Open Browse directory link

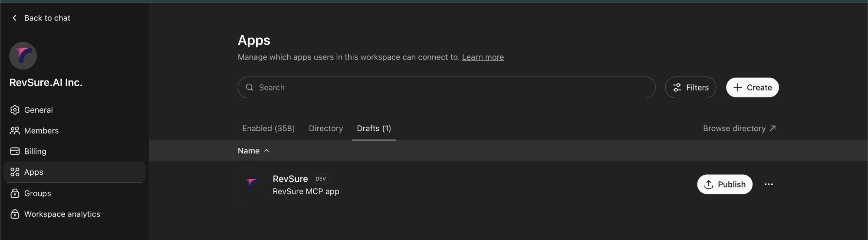coord(739,129)
